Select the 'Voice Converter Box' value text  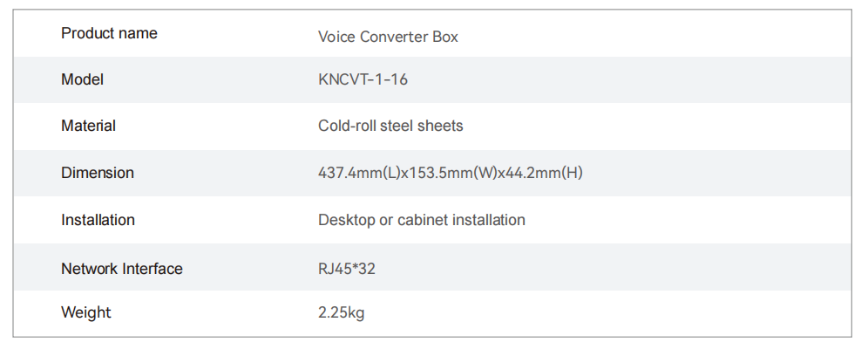click(x=388, y=37)
